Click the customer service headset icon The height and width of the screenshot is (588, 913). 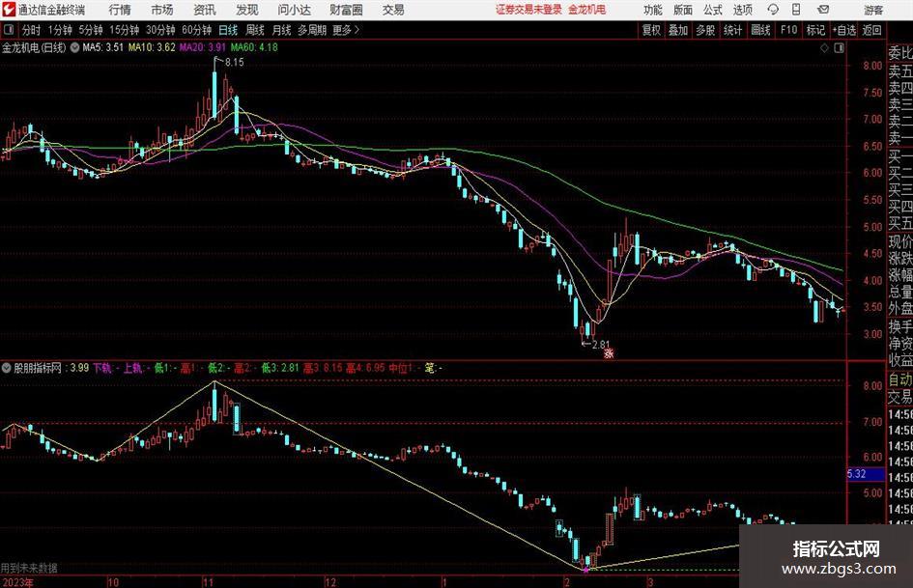pyautogui.click(x=773, y=10)
